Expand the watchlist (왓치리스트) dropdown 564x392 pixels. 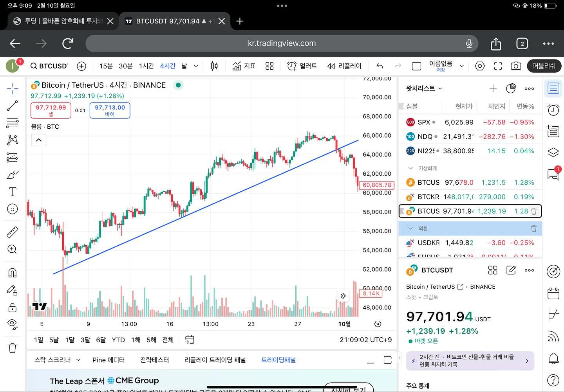point(424,88)
